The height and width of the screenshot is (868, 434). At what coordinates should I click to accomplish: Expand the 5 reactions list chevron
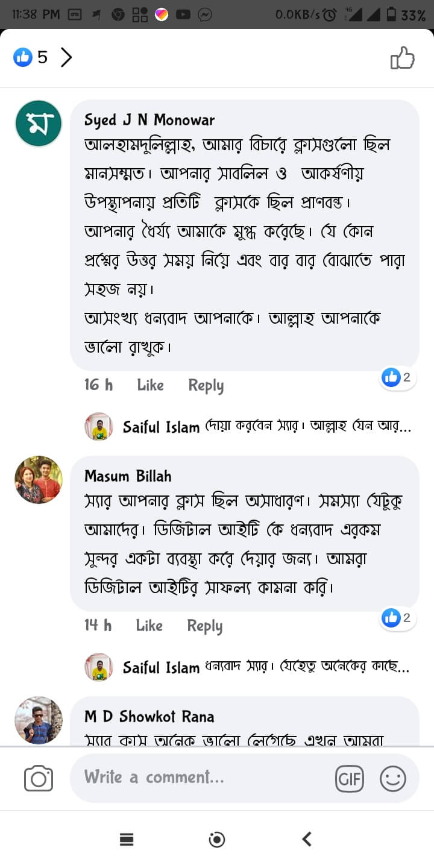(66, 58)
